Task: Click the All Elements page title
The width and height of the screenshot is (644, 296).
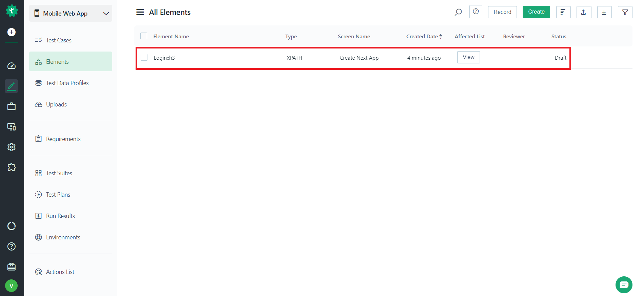Action: 170,12
